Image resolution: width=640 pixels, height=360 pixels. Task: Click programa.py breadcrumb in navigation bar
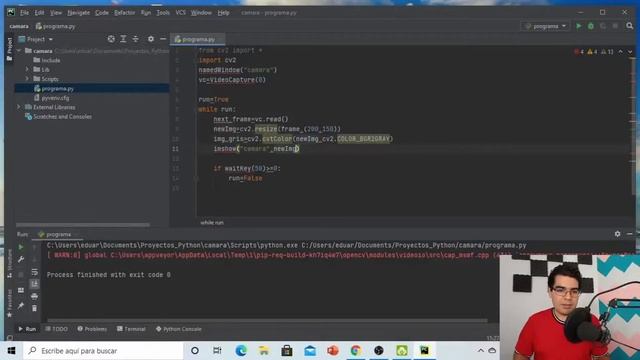point(56,27)
